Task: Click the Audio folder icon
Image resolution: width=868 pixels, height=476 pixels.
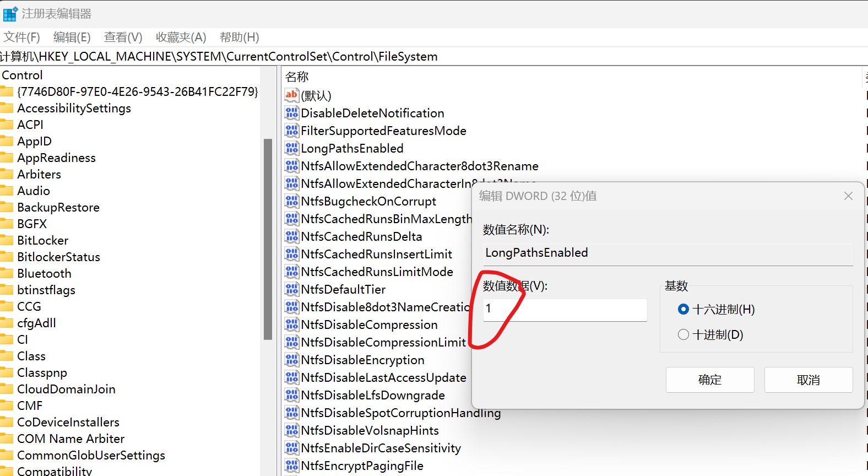Action: [x=7, y=191]
